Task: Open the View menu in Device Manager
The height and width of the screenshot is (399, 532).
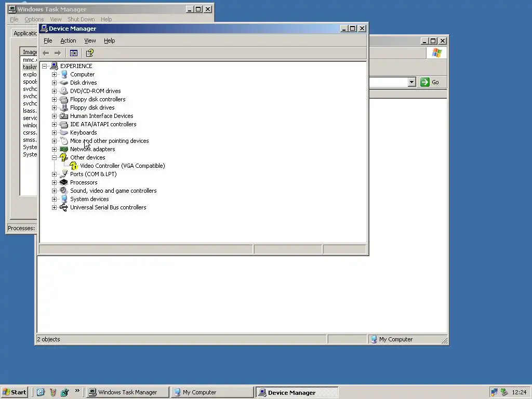Action: 90,41
